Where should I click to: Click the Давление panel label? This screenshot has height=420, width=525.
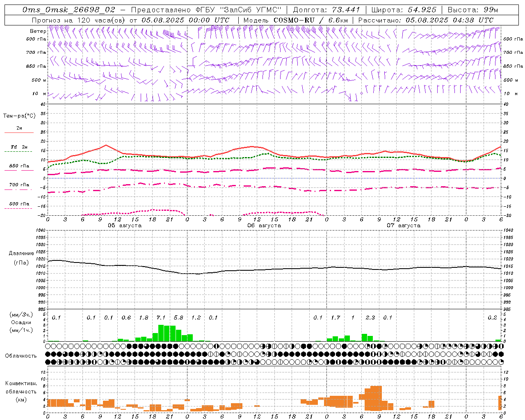pyautogui.click(x=21, y=253)
